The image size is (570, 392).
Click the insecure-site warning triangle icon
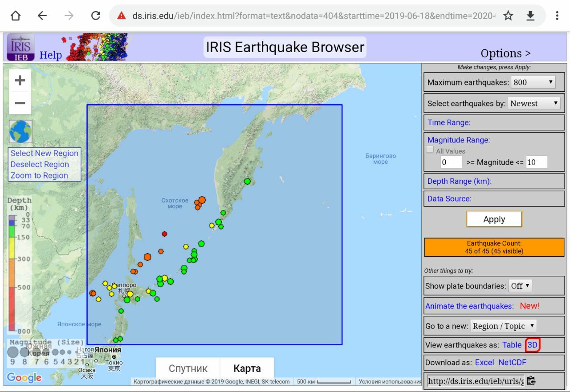click(x=121, y=16)
